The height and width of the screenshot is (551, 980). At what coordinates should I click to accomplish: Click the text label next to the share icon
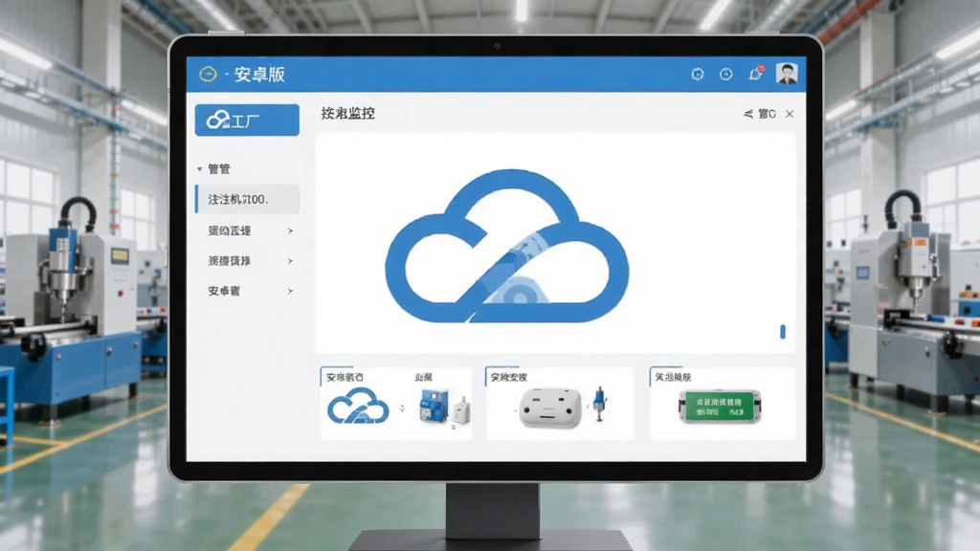coord(767,114)
